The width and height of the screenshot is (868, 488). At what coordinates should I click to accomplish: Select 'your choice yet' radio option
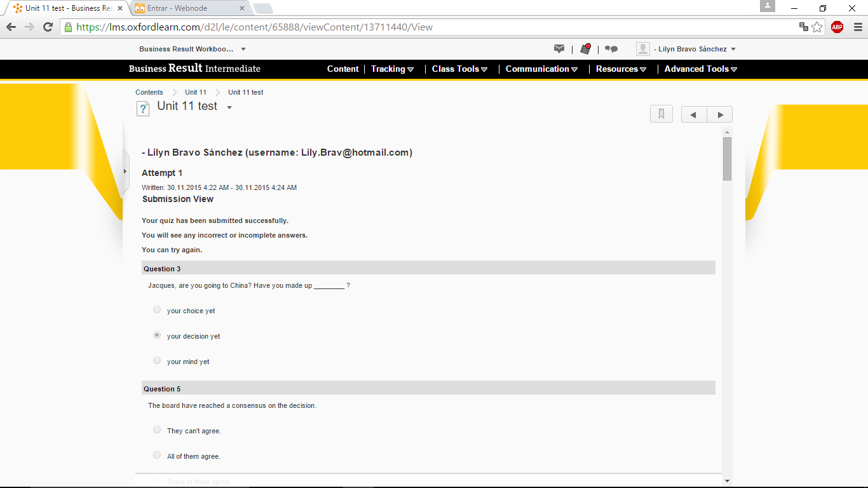pos(157,310)
